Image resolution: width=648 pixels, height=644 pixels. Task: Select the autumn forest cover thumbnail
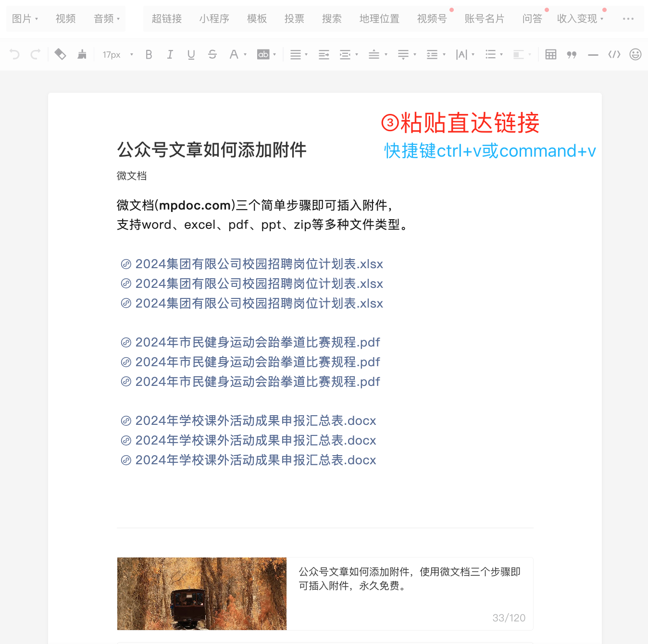tap(202, 594)
